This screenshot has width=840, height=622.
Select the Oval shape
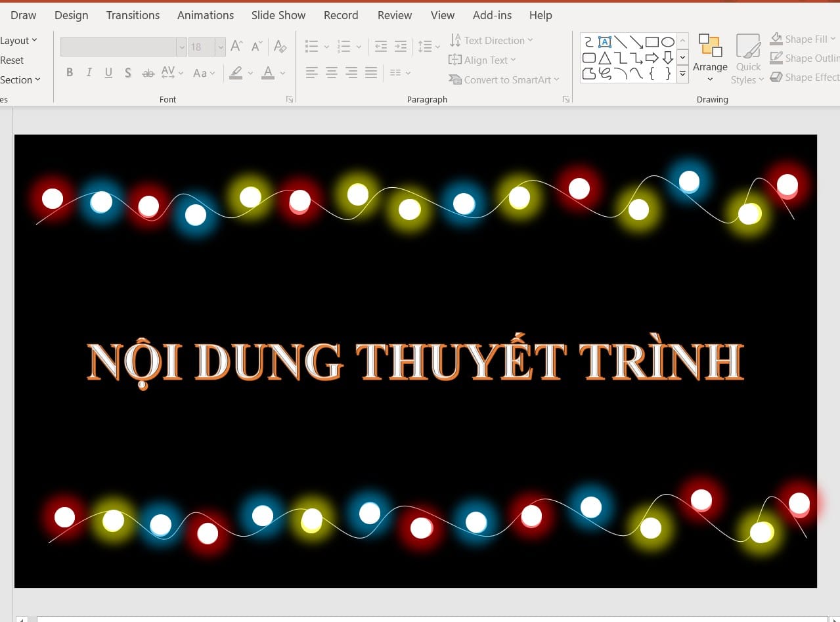tap(668, 42)
